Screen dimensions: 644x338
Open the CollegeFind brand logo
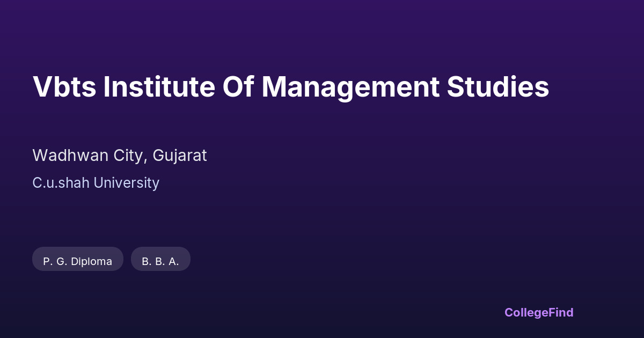click(x=539, y=312)
